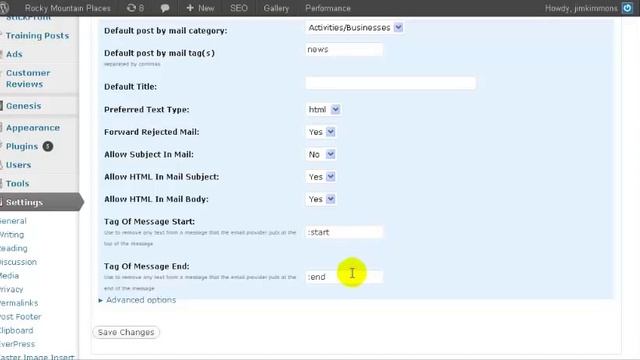Open Forward Rejected Mail dropdown
Screen dimensions: 640x360
tap(321, 132)
